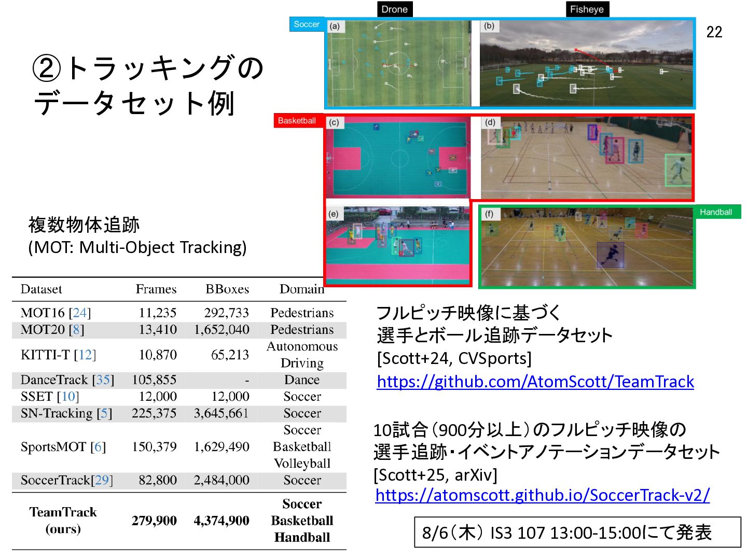The image size is (747, 560).
Task: Click citation [35] beside DanceTrack
Action: coord(103,380)
